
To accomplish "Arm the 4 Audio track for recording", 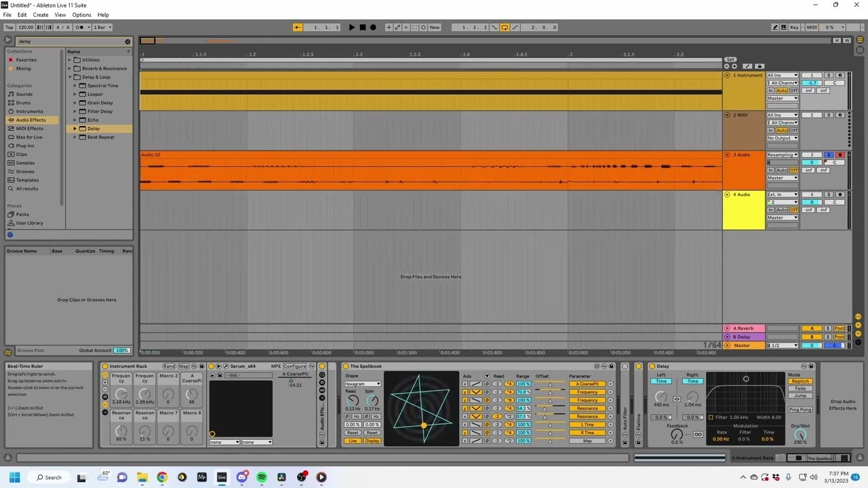I will (840, 195).
